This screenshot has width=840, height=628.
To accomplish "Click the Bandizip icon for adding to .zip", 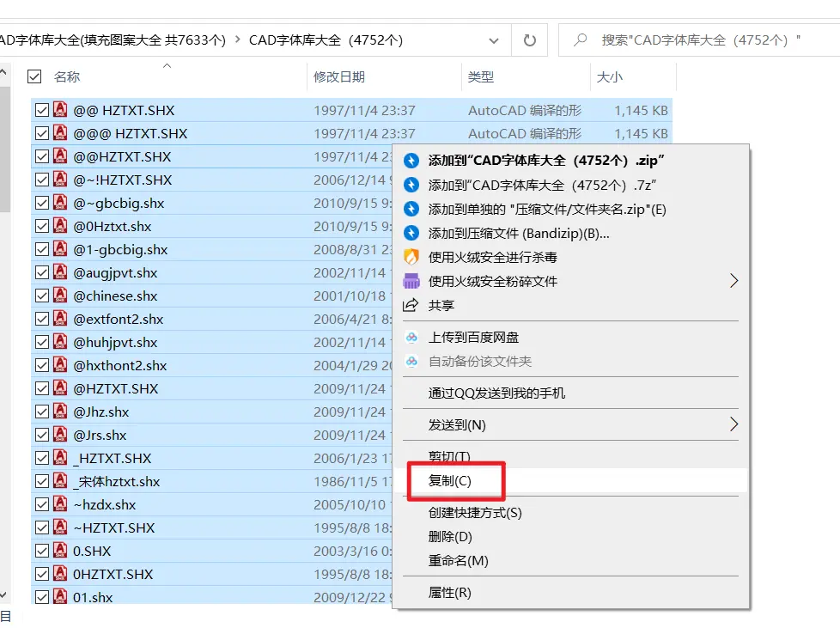I will (x=411, y=160).
